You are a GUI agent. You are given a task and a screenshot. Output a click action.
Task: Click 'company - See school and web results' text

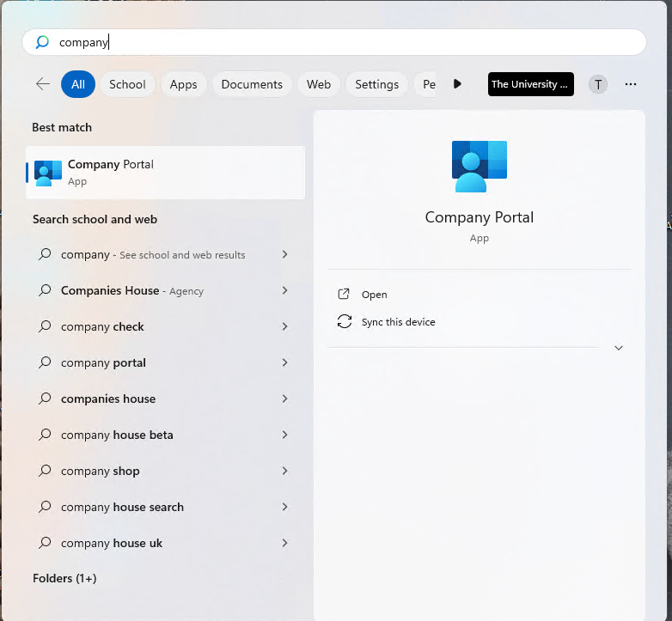tap(153, 255)
